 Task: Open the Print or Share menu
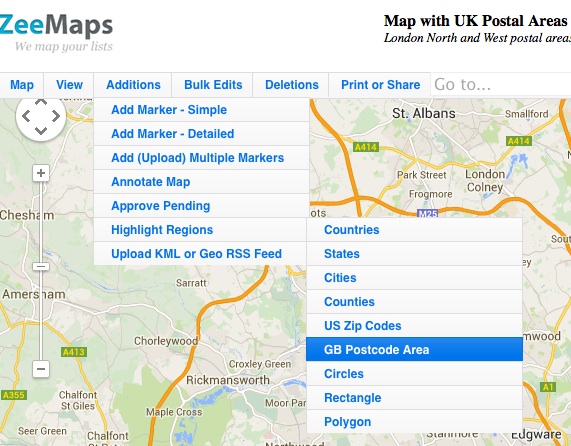(x=380, y=85)
